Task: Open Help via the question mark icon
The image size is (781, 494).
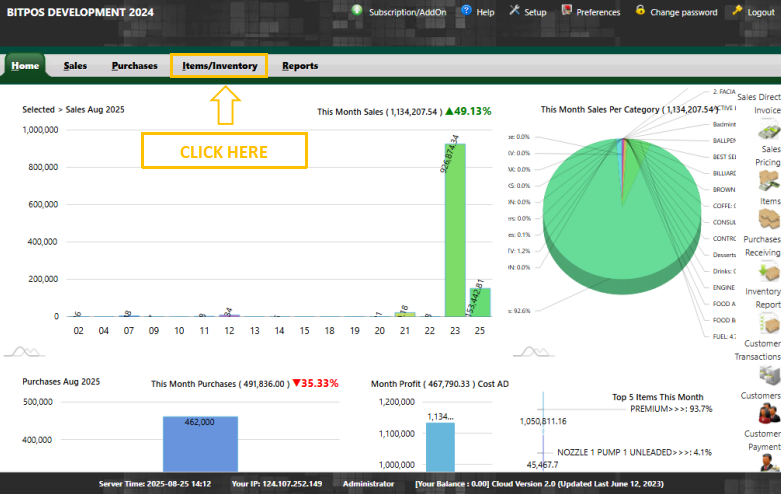Action: pyautogui.click(x=465, y=11)
